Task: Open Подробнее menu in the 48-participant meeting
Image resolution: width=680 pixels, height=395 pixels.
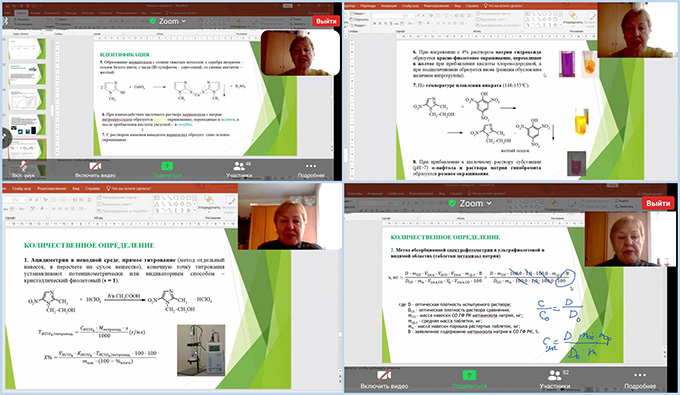Action: (311, 170)
